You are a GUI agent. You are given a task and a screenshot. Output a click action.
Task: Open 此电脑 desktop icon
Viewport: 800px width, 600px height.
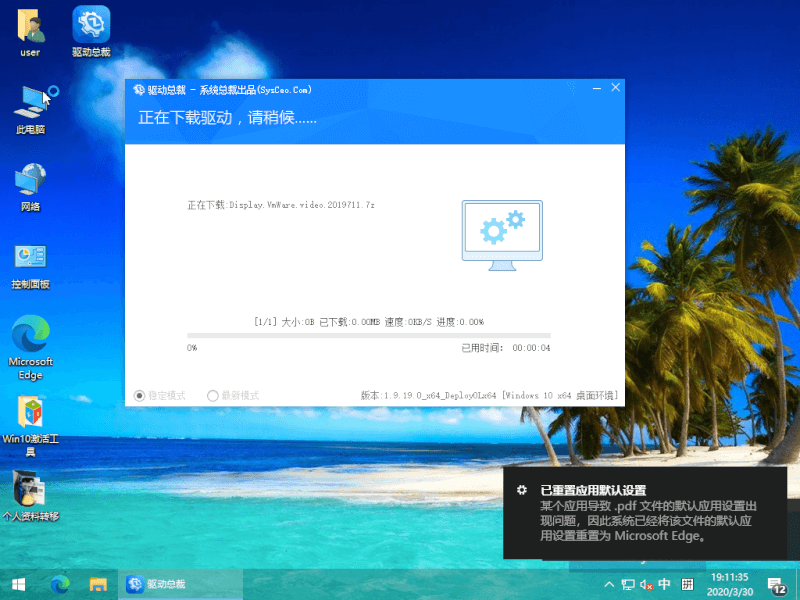pos(31,110)
